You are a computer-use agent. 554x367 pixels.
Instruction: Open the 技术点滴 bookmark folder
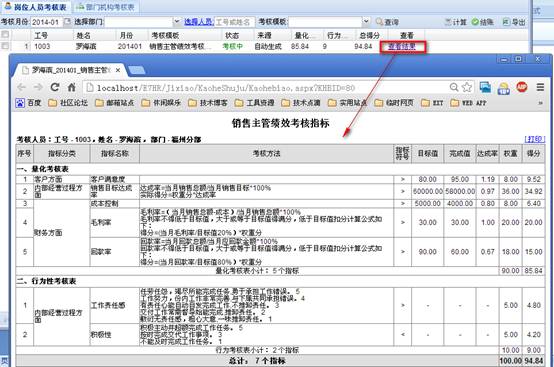(301, 103)
